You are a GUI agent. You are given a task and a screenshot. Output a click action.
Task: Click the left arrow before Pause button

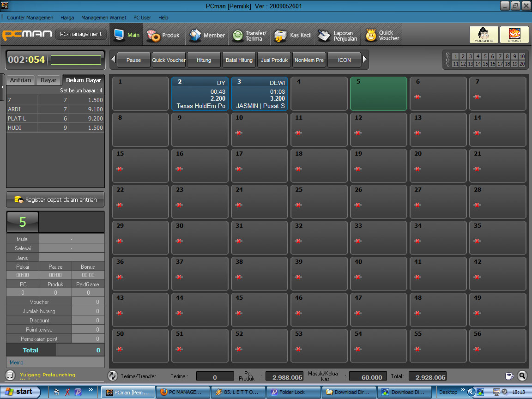[x=113, y=60]
